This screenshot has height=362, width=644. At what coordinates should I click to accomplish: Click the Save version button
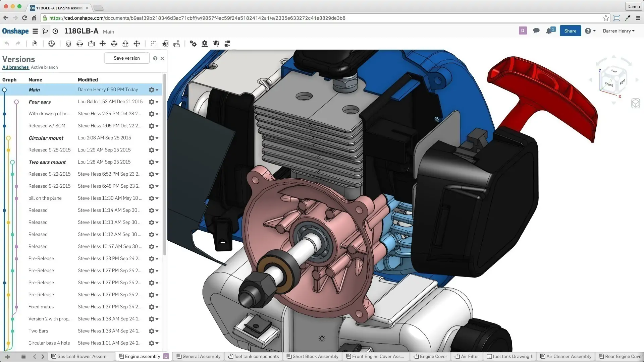pos(127,58)
